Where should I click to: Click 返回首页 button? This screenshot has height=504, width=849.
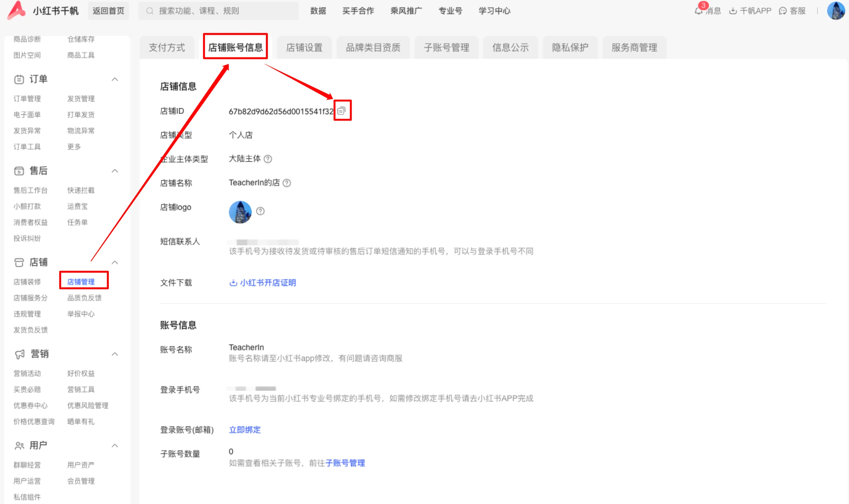click(108, 11)
